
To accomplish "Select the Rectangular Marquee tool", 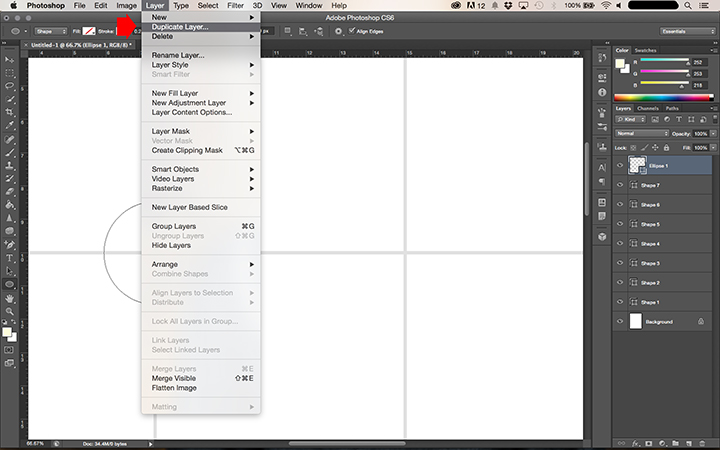I will 9,73.
